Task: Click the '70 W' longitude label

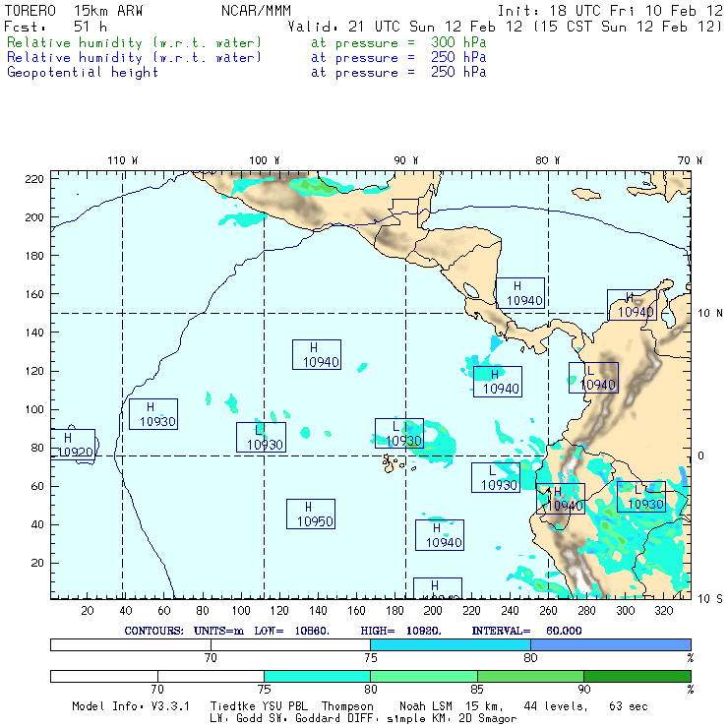Action: [x=690, y=160]
